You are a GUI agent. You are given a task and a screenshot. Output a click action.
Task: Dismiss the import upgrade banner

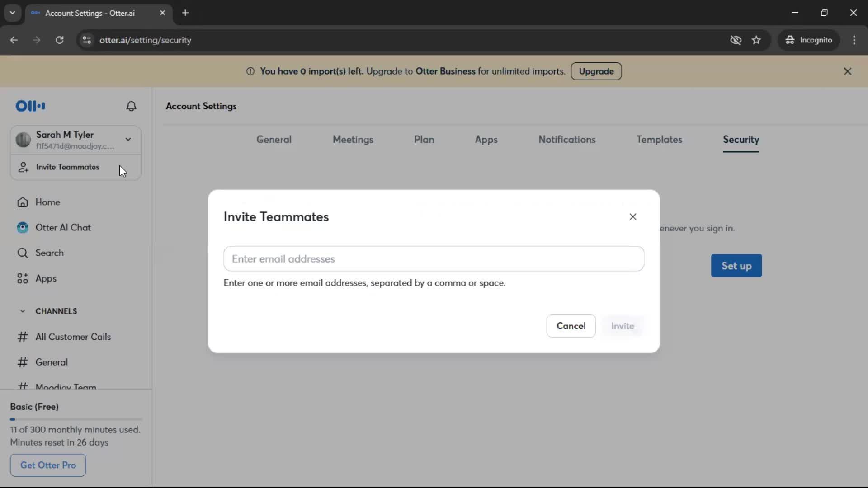(847, 71)
